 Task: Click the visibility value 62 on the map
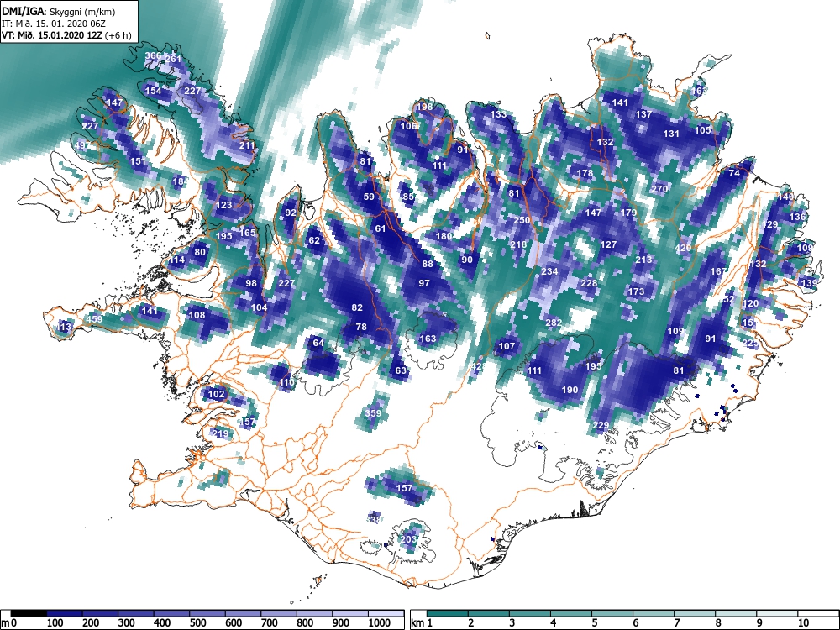(314, 240)
